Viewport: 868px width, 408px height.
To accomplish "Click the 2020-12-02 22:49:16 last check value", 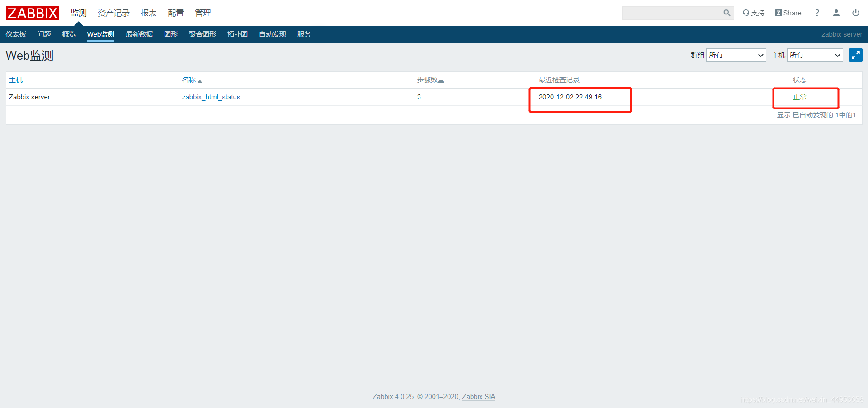I will 570,97.
